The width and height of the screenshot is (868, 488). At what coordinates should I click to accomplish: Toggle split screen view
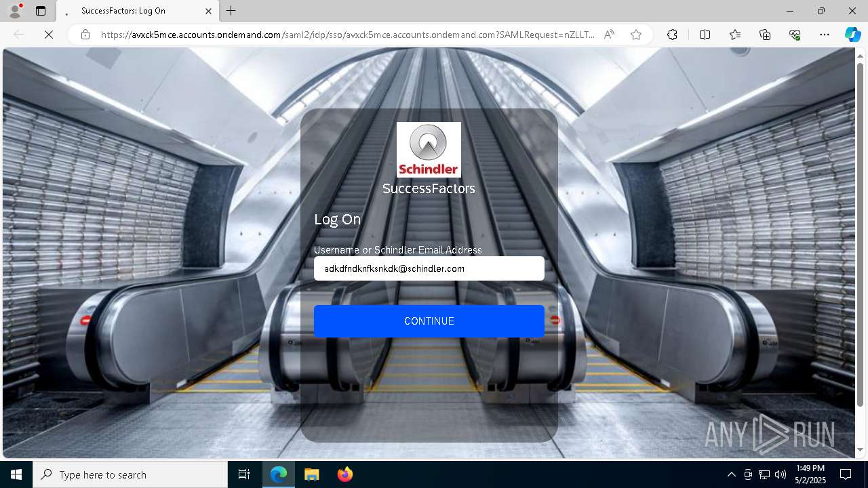point(705,35)
